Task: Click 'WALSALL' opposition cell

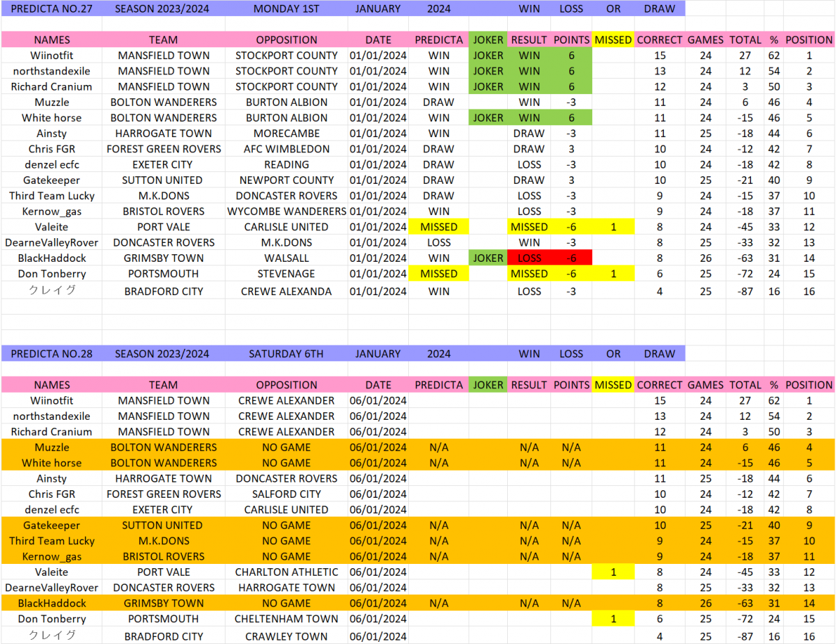Action: click(286, 258)
